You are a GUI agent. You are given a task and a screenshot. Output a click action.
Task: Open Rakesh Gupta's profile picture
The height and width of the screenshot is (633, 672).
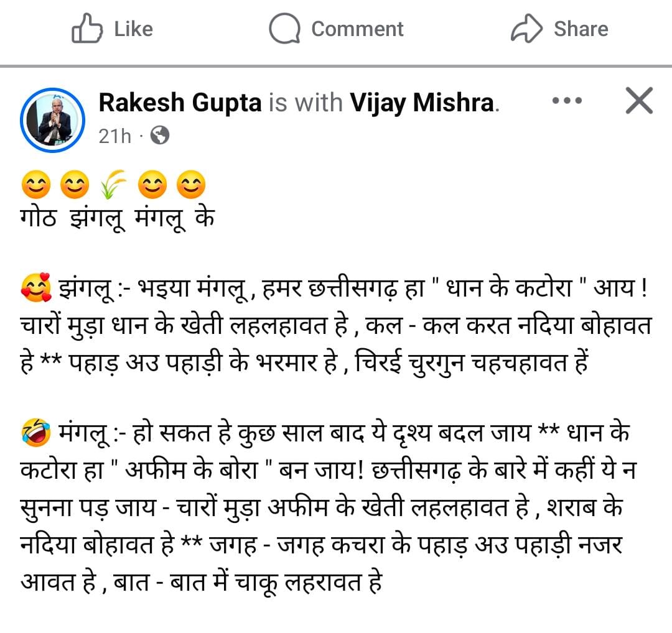(x=52, y=119)
